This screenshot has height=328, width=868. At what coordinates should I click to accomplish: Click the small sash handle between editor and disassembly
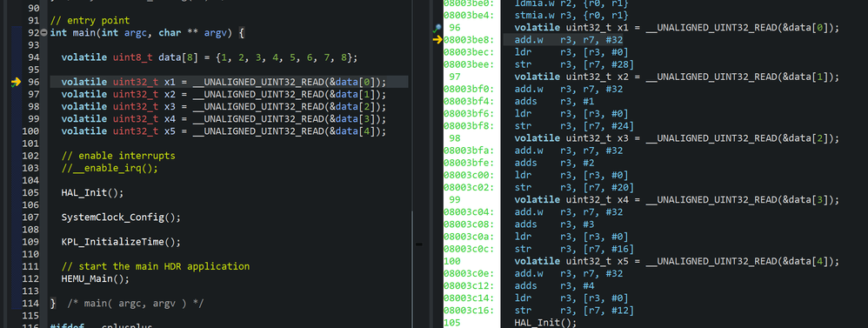click(x=418, y=244)
